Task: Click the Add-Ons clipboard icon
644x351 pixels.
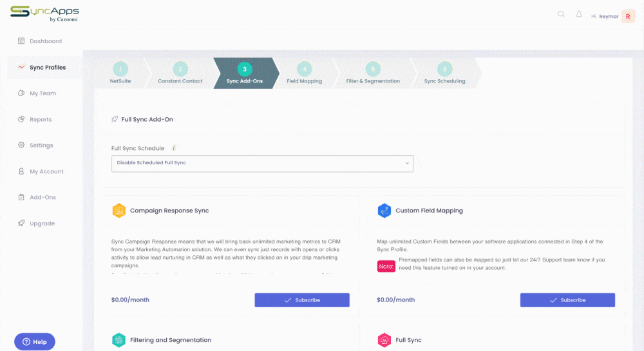Action: click(x=21, y=197)
